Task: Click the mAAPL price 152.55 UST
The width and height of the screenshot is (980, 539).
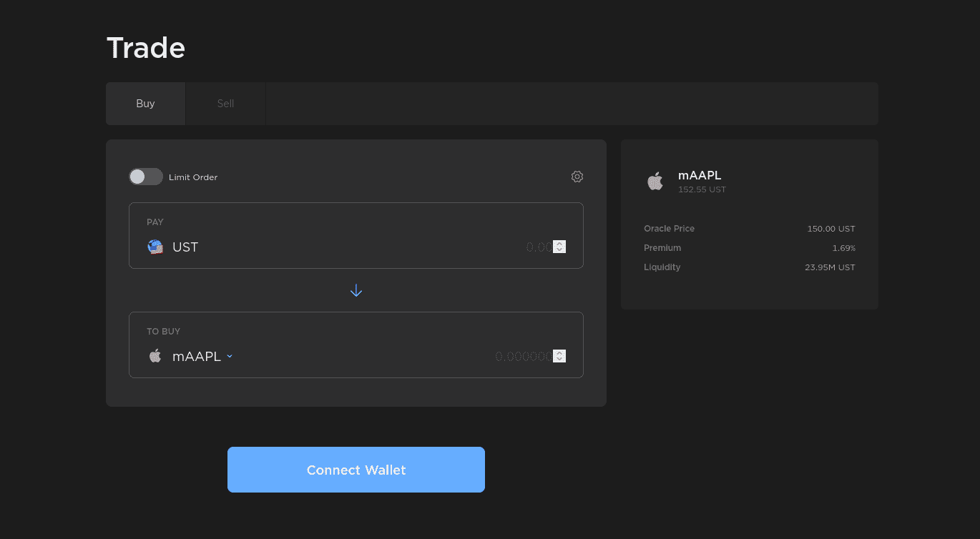Action: tap(702, 189)
